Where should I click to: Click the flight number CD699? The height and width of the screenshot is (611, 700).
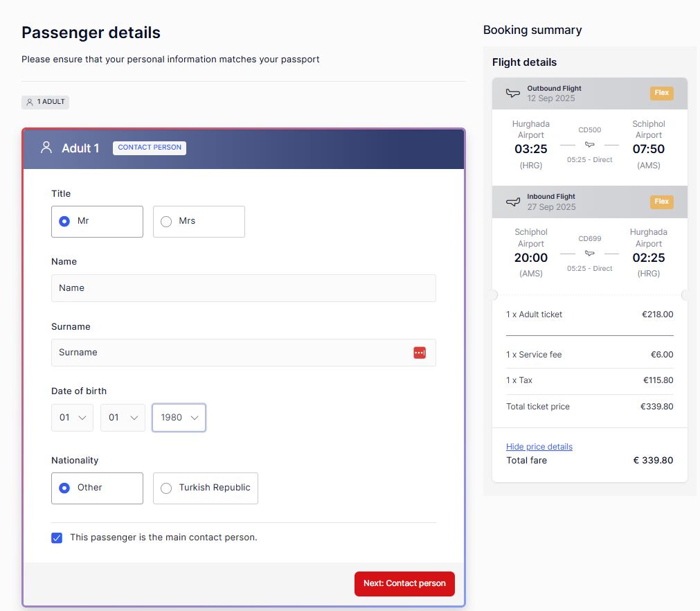(x=589, y=238)
